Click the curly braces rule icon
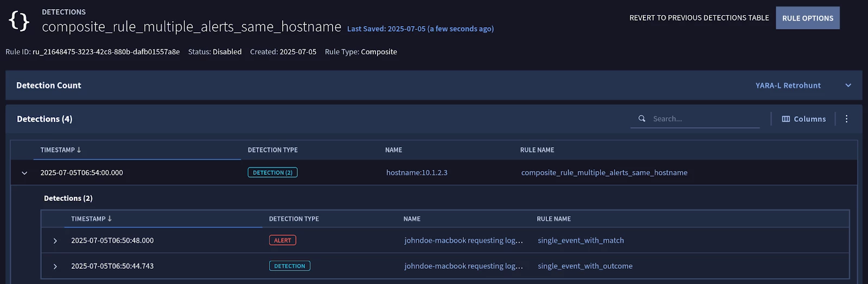This screenshot has width=868, height=284. click(19, 21)
